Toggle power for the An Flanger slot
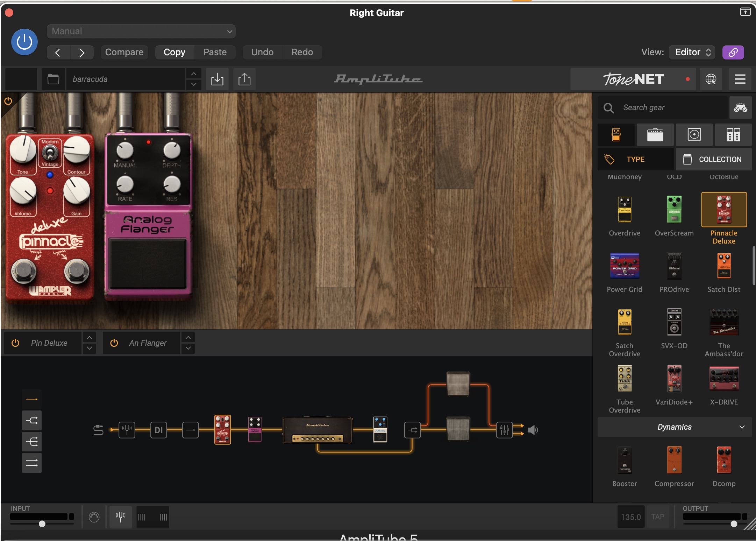The image size is (756, 541). point(114,343)
